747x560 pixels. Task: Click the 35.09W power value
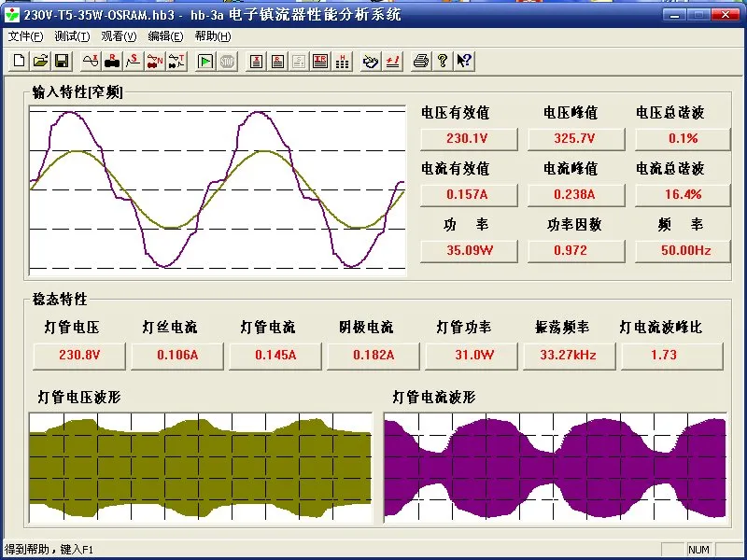coord(469,250)
